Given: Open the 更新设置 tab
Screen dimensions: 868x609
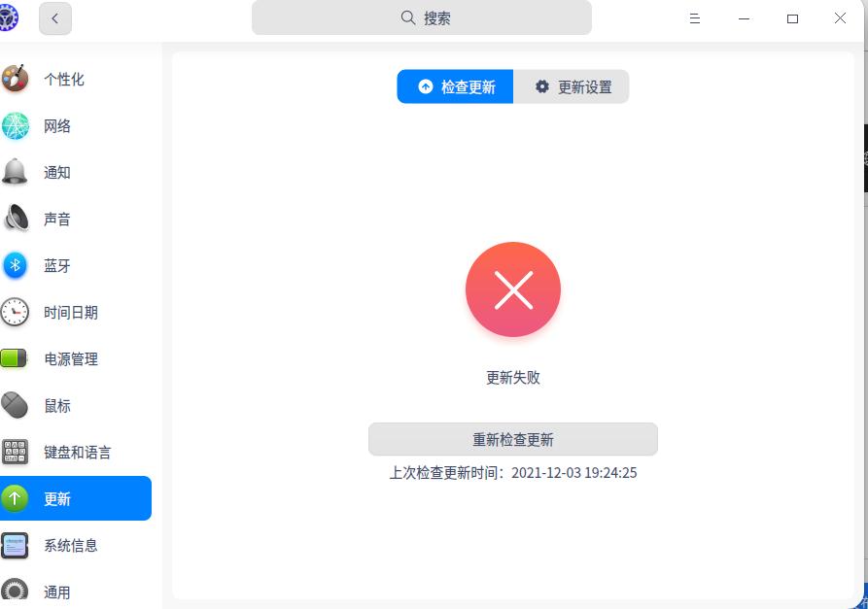Looking at the screenshot, I should (572, 86).
